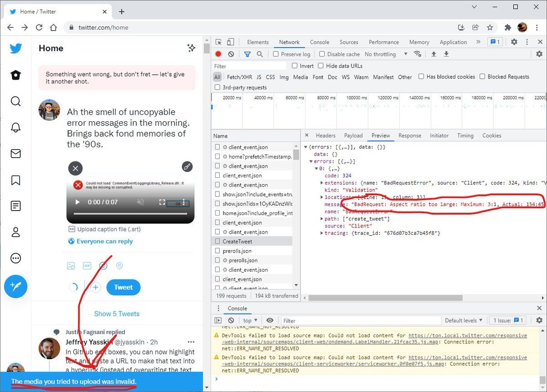The image size is (547, 392).
Task: Filter requests by Fetch/XHR
Action: coord(239,77)
